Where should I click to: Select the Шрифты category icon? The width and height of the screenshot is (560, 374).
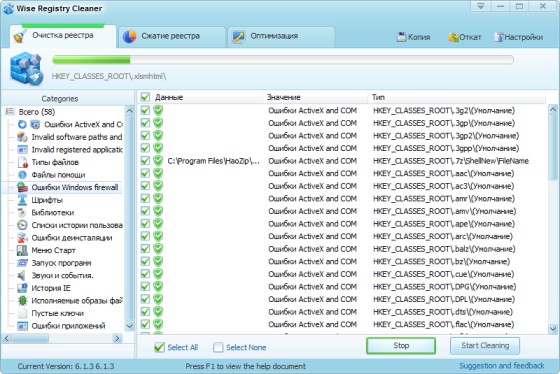pyautogui.click(x=22, y=200)
